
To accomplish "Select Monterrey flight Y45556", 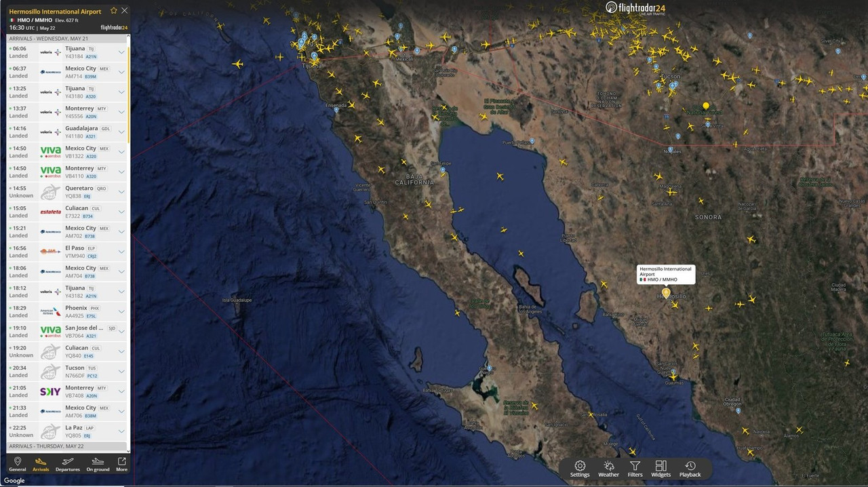I will 66,112.
